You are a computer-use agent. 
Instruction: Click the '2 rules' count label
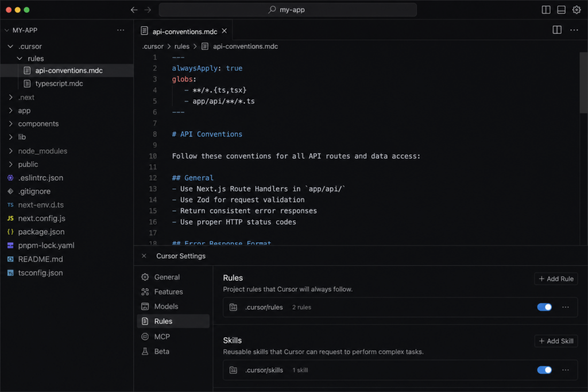301,307
